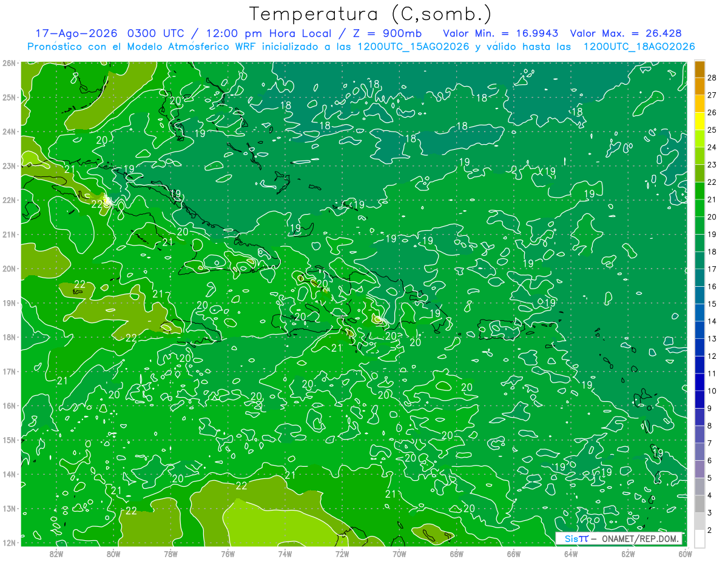Click 'Valor Max. = 26.428' in header

625,33
